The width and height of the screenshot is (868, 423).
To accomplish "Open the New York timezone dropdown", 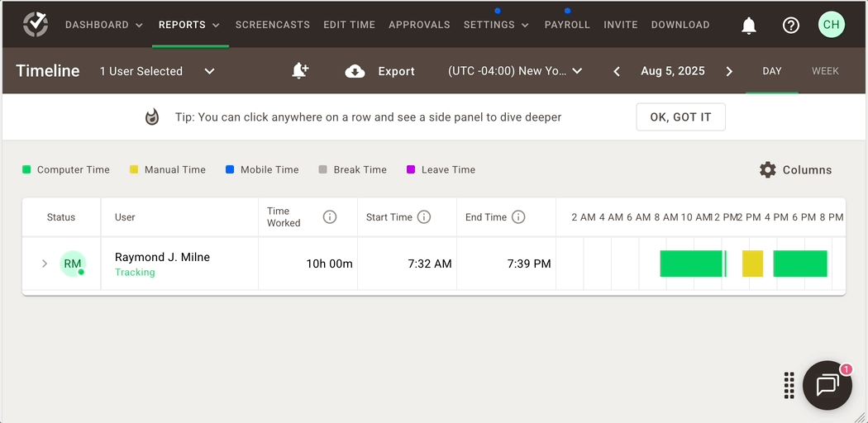I will 515,71.
